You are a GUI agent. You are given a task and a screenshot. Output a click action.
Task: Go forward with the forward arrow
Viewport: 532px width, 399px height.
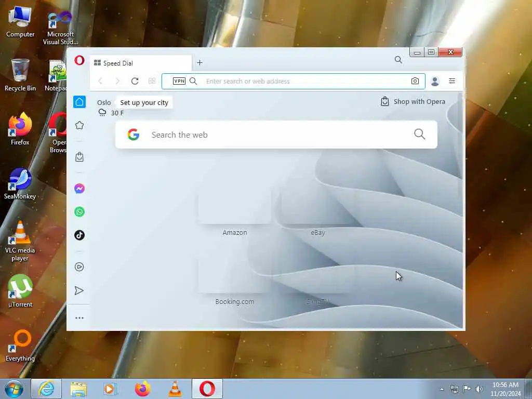pyautogui.click(x=117, y=81)
